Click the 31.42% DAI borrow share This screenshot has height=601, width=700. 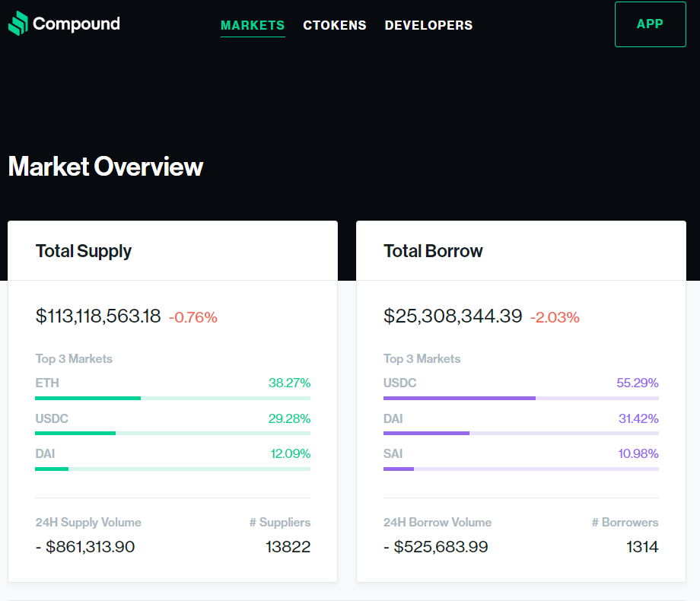point(638,419)
